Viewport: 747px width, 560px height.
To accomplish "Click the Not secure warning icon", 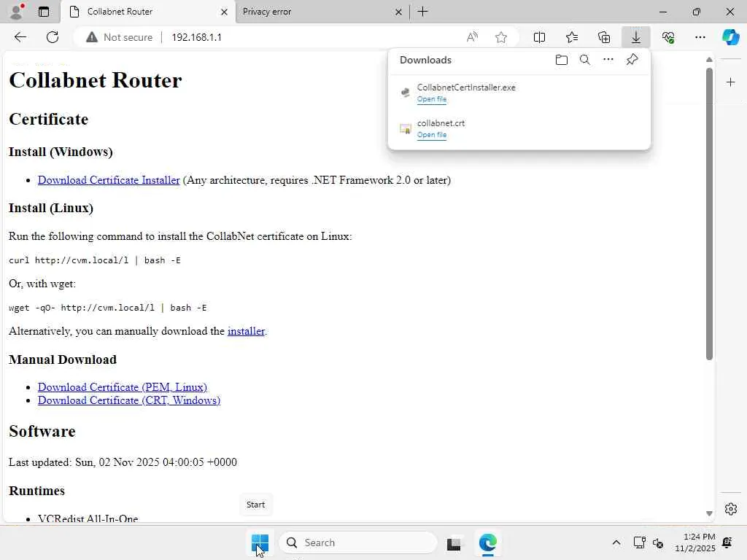I will [91, 37].
